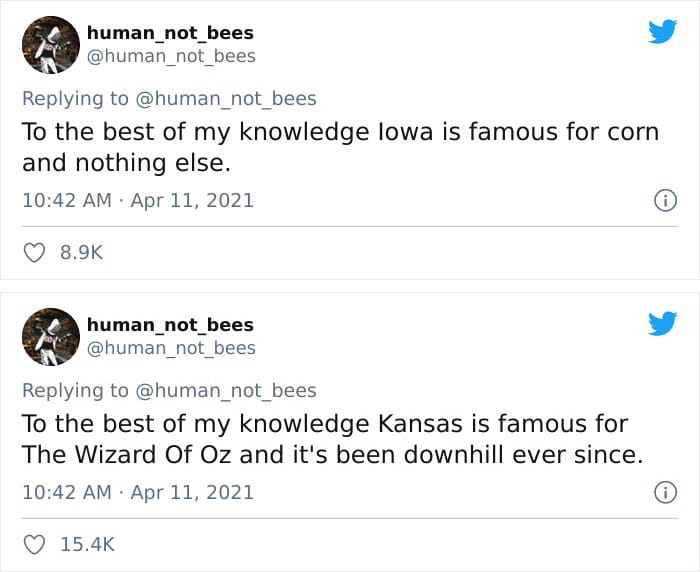Like the Iowa corn tweet with the heart icon
This screenshot has height=572, width=700.
[34, 254]
